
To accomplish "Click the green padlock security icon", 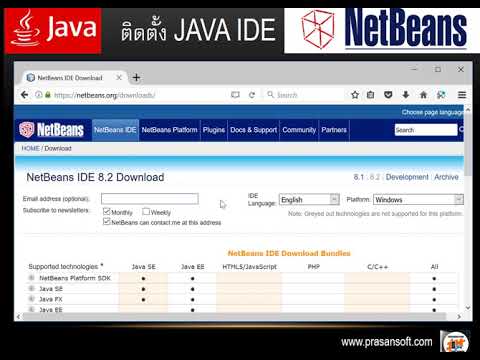I will 48,95.
